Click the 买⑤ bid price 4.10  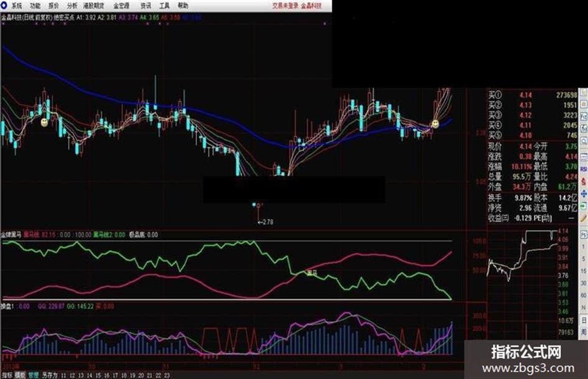525,135
